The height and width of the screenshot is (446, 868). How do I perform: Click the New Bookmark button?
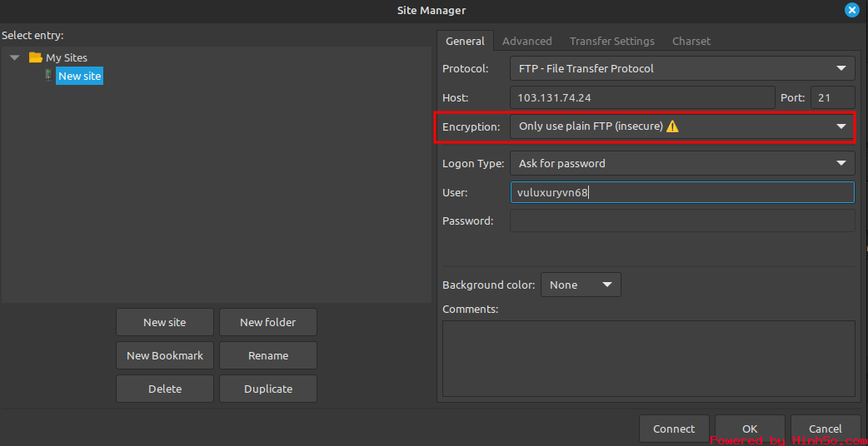(x=165, y=355)
